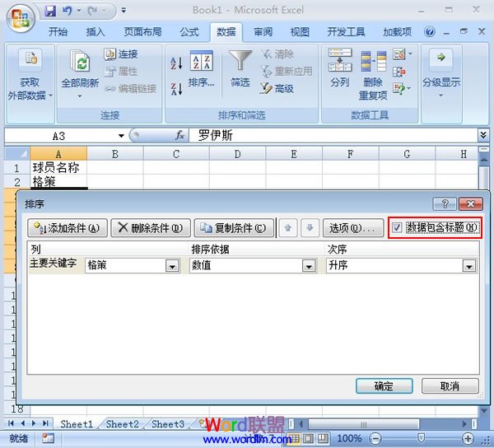The image size is (494, 448).
Task: Refresh all connections
Action: [80, 71]
